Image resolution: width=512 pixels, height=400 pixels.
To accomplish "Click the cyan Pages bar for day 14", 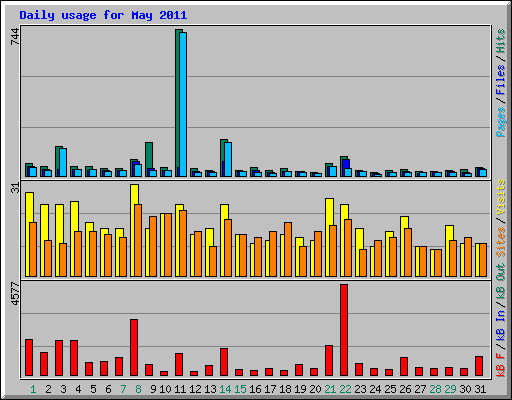I will click(x=228, y=159).
